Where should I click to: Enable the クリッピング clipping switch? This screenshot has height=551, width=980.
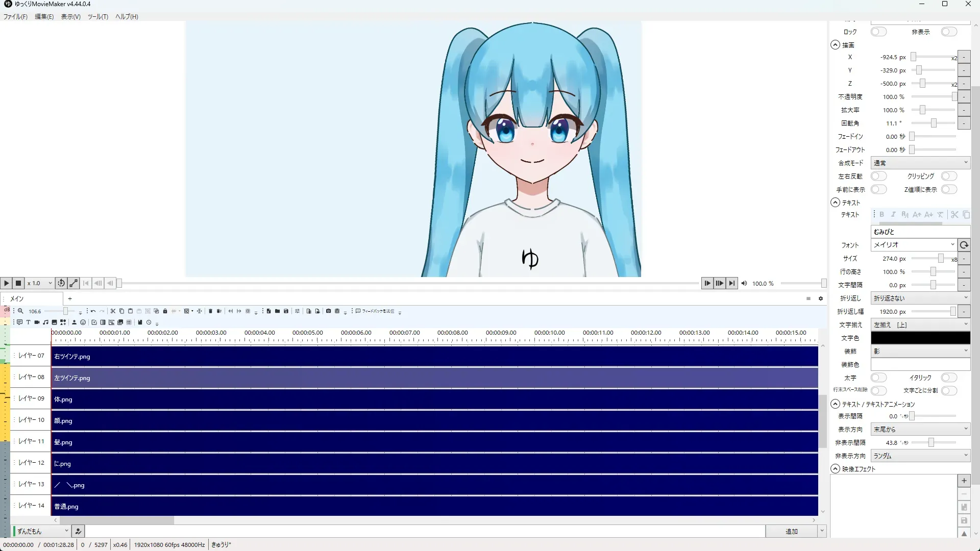tap(948, 176)
